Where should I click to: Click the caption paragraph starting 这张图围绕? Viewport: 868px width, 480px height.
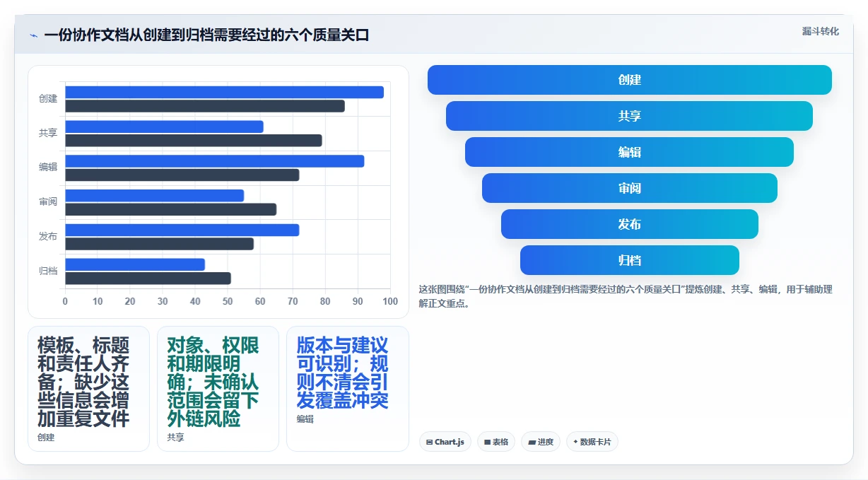tap(626, 296)
